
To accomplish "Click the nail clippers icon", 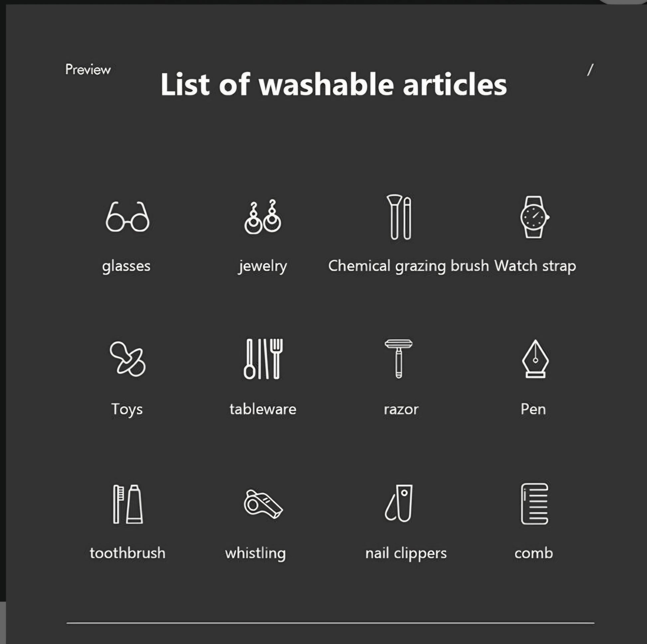I will 399,503.
